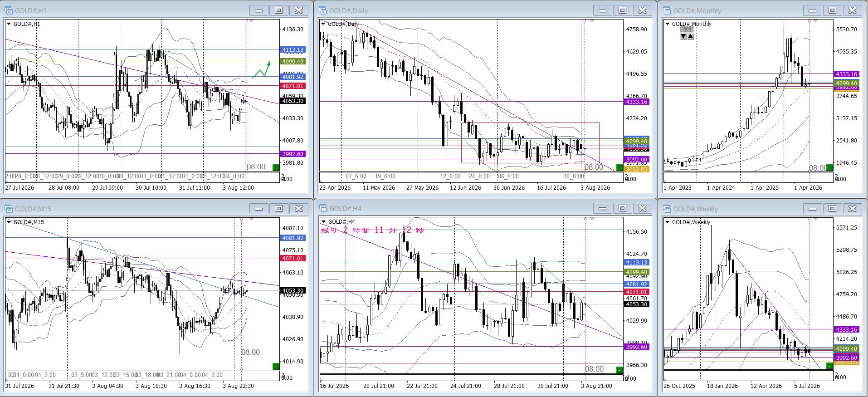Close the GOLD#,M15 chart window

coord(299,209)
